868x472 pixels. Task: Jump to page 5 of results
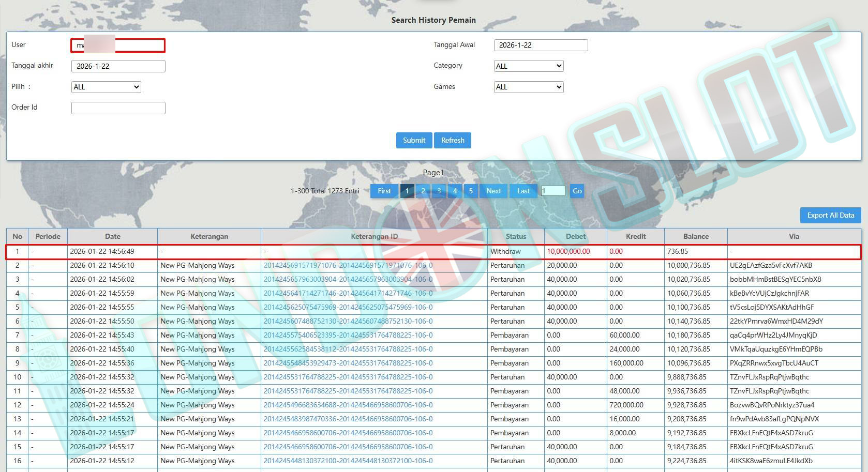tap(471, 191)
